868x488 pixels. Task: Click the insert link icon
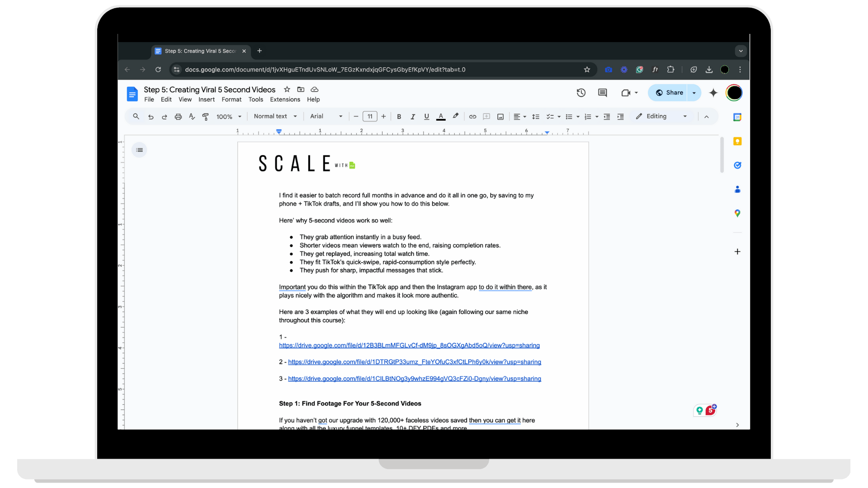coord(472,117)
